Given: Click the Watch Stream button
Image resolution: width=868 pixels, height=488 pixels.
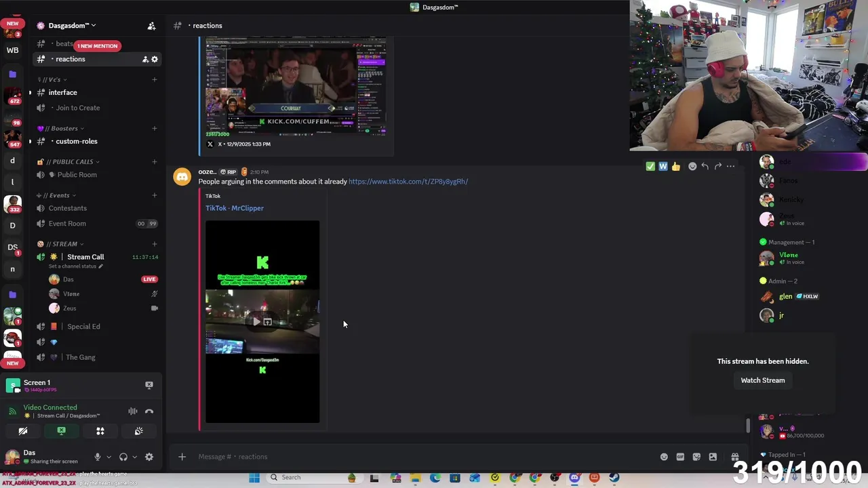Looking at the screenshot, I should (x=763, y=380).
